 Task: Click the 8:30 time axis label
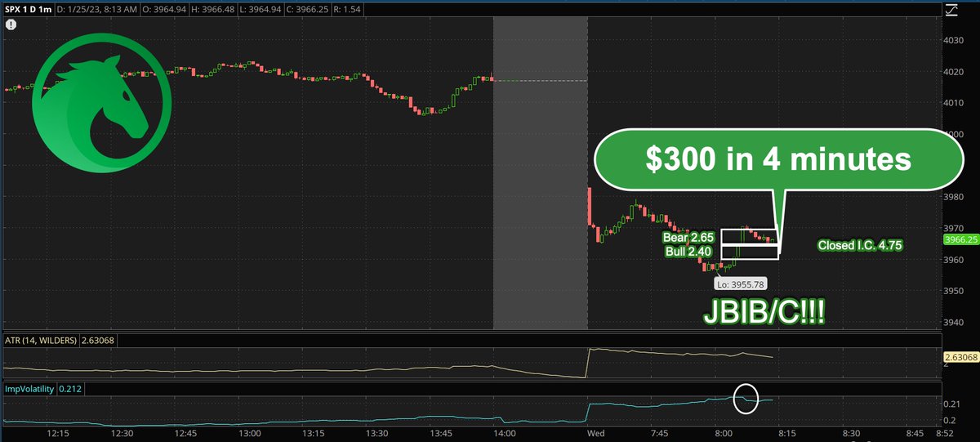[x=850, y=434]
